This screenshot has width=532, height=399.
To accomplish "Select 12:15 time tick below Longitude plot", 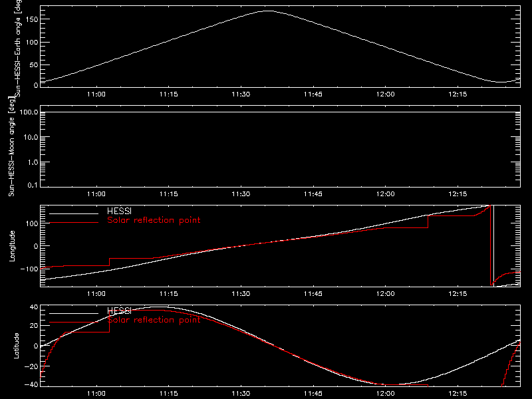I will (458, 294).
